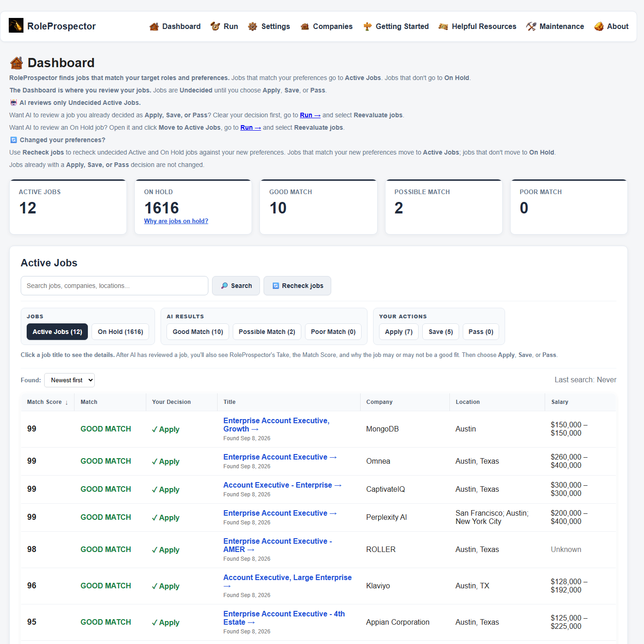Viewport: 644px width, 644px height.
Task: Open the ROLLER Enterprise Account Executive - AMER job
Action: tap(278, 545)
